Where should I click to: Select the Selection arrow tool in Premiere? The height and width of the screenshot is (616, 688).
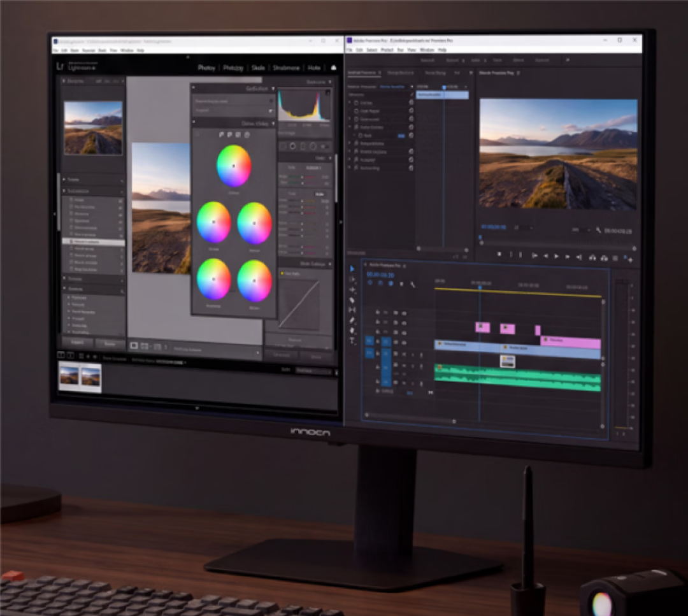coord(352,269)
